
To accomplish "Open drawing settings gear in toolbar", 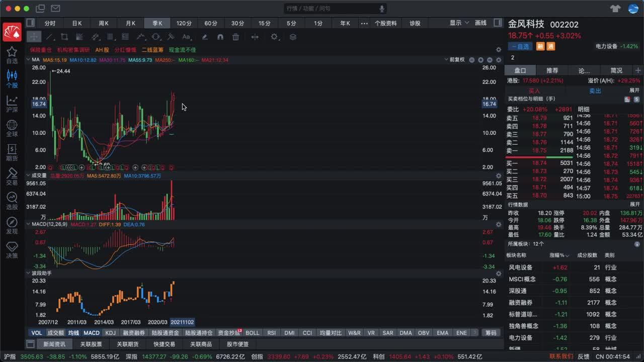I will (x=274, y=37).
